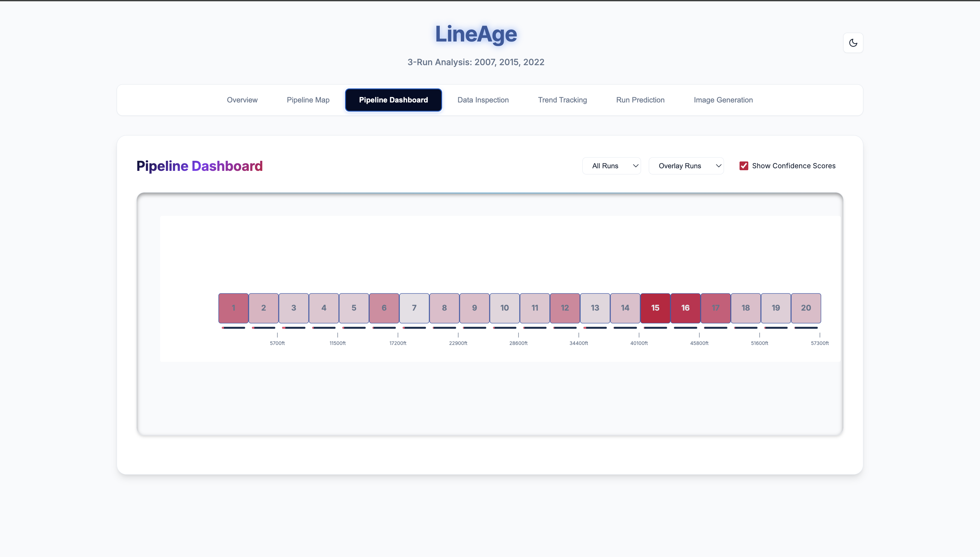The height and width of the screenshot is (557, 980).
Task: Expand the Overlay Runs dropdown
Action: pyautogui.click(x=686, y=166)
